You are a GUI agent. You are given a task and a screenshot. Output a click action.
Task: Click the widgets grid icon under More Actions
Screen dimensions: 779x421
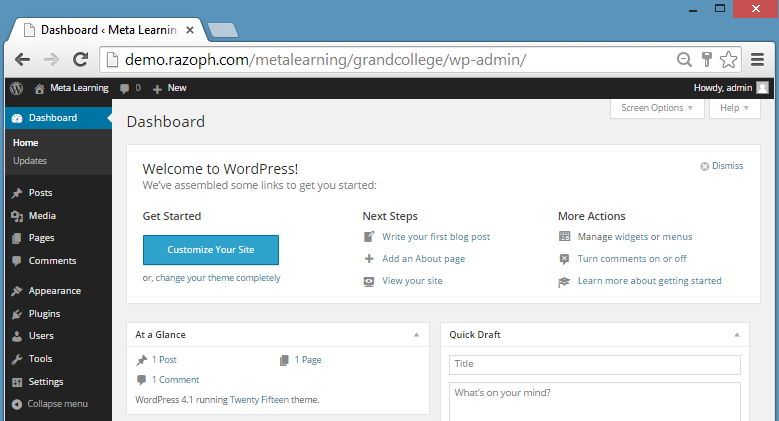564,236
